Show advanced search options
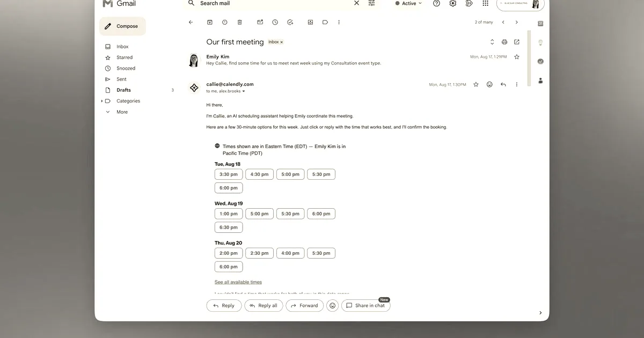This screenshot has height=338, width=644. pyautogui.click(x=371, y=3)
